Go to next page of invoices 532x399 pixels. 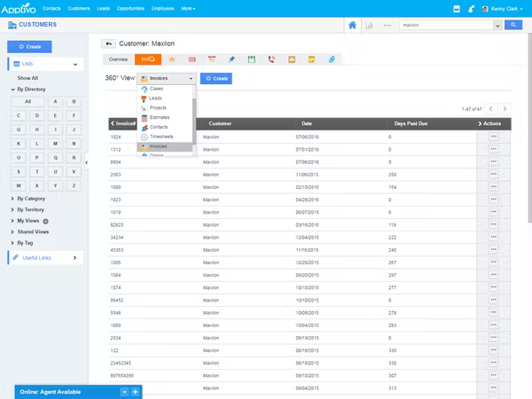coord(505,109)
